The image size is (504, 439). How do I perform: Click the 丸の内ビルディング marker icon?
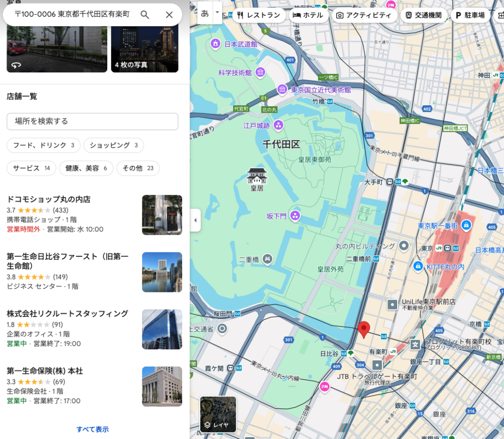click(x=404, y=246)
